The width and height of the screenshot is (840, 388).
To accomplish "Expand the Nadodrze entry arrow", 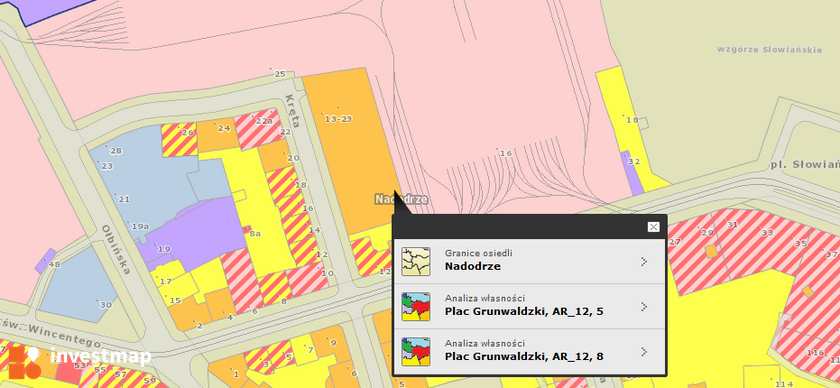I will point(644,262).
